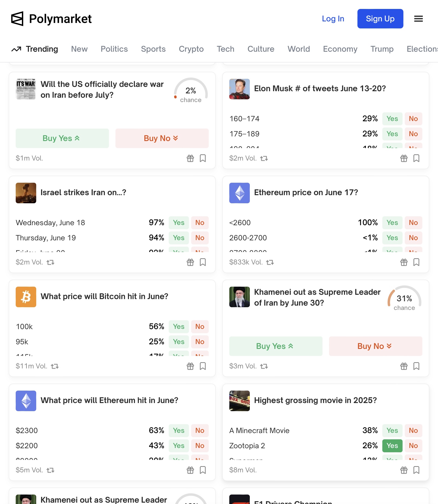Bookmark the US declare war on Iran market
This screenshot has height=504, width=438.
(203, 158)
